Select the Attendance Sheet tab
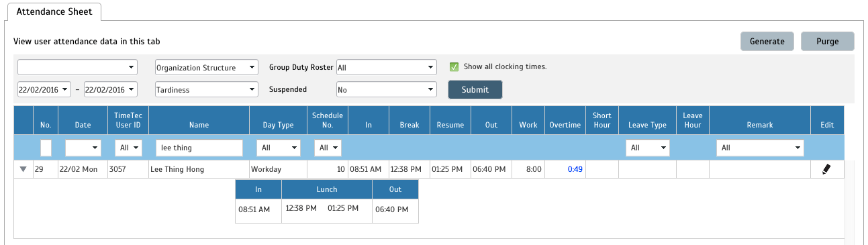This screenshot has height=245, width=868. tap(54, 11)
